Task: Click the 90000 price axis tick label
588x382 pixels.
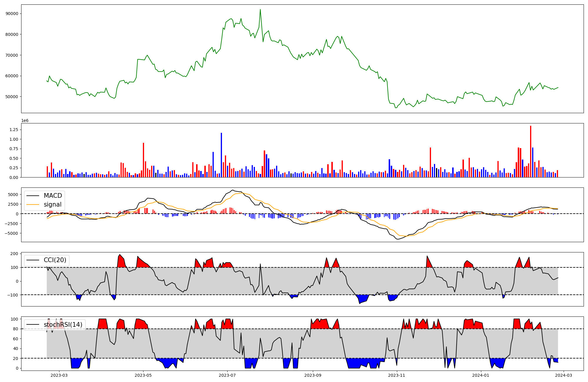Action: click(12, 14)
